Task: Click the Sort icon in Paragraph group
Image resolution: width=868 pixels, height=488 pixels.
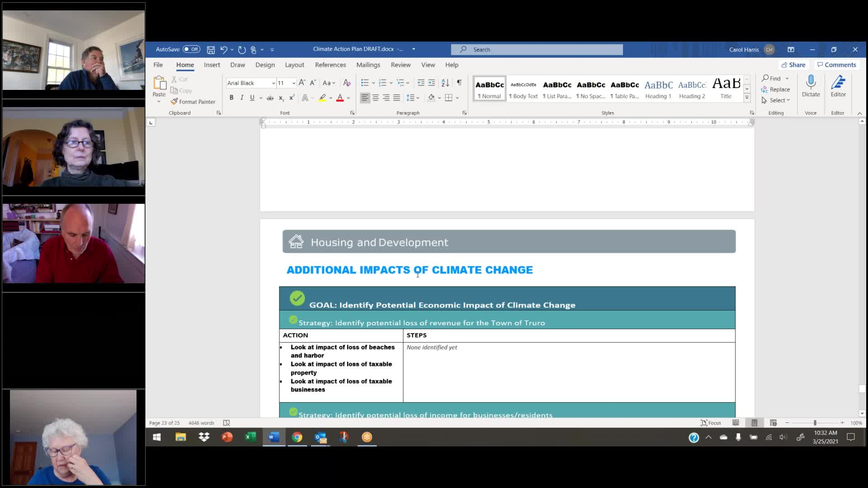Action: click(x=445, y=83)
